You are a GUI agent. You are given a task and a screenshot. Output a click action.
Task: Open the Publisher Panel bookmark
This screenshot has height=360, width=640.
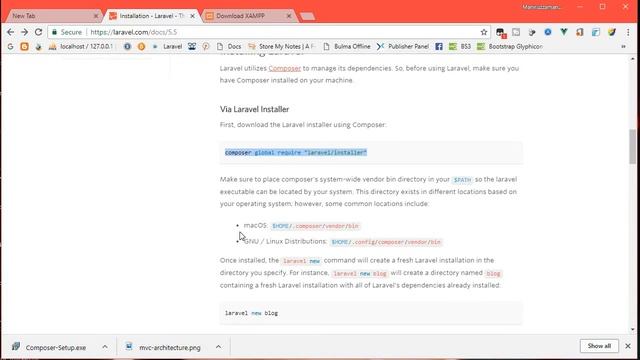click(403, 47)
